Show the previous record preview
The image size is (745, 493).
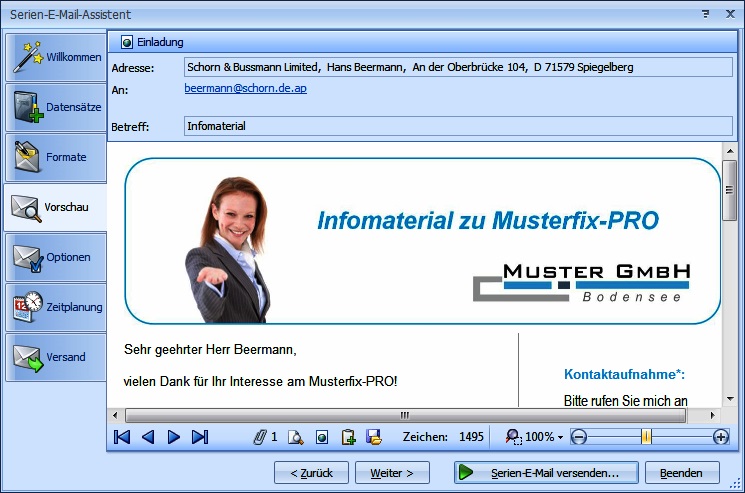point(148,436)
